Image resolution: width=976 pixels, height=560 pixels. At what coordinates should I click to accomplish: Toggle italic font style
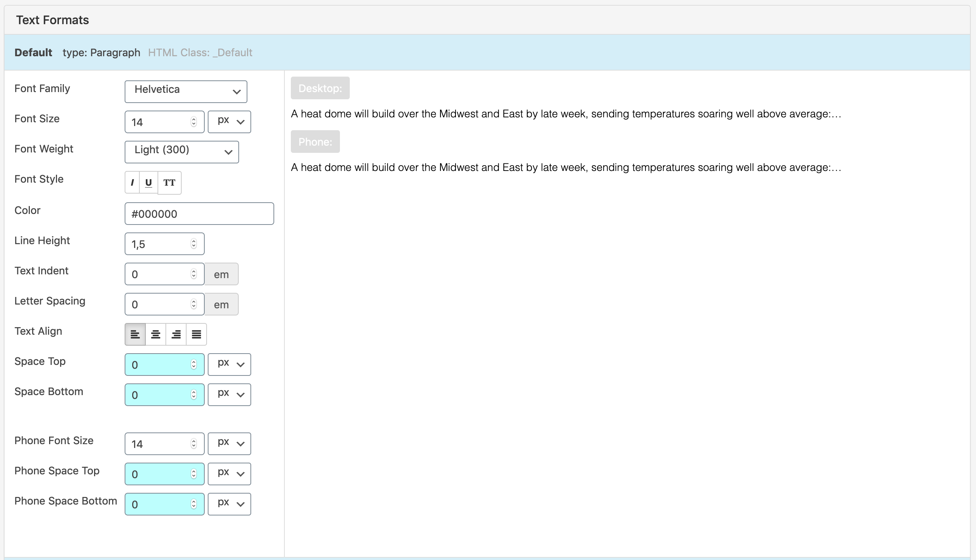click(132, 183)
